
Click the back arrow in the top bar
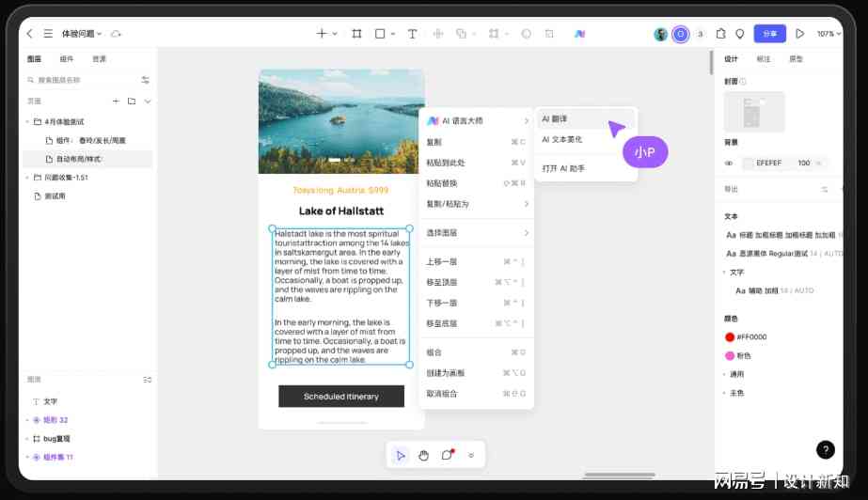(29, 34)
